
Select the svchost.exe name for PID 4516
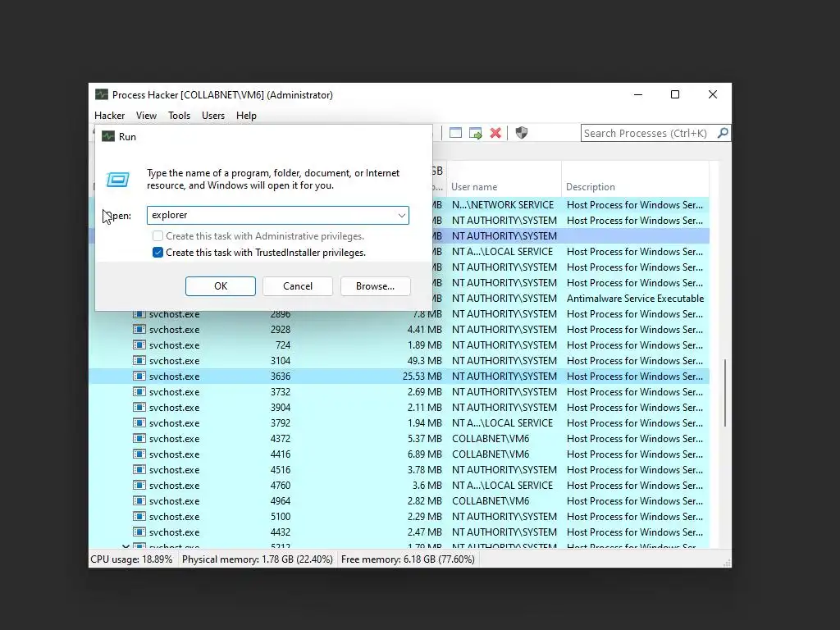[174, 470]
